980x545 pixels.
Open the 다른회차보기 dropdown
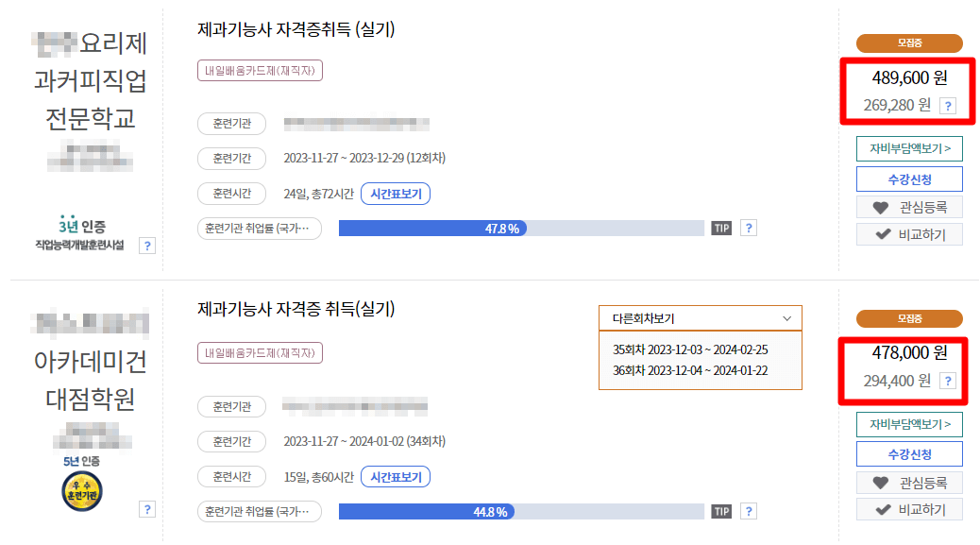pos(700,318)
